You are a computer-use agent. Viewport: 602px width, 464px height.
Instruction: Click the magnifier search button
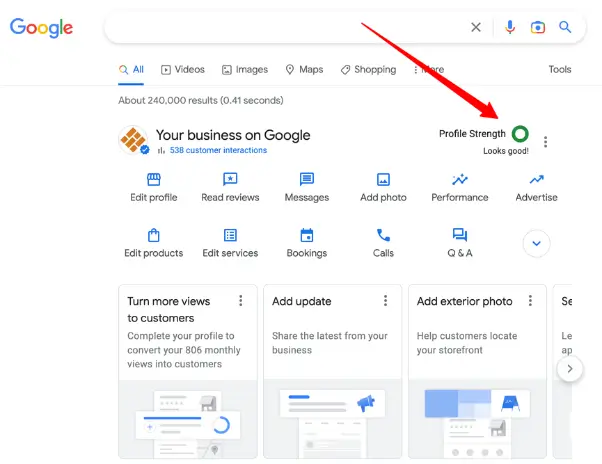coord(565,27)
